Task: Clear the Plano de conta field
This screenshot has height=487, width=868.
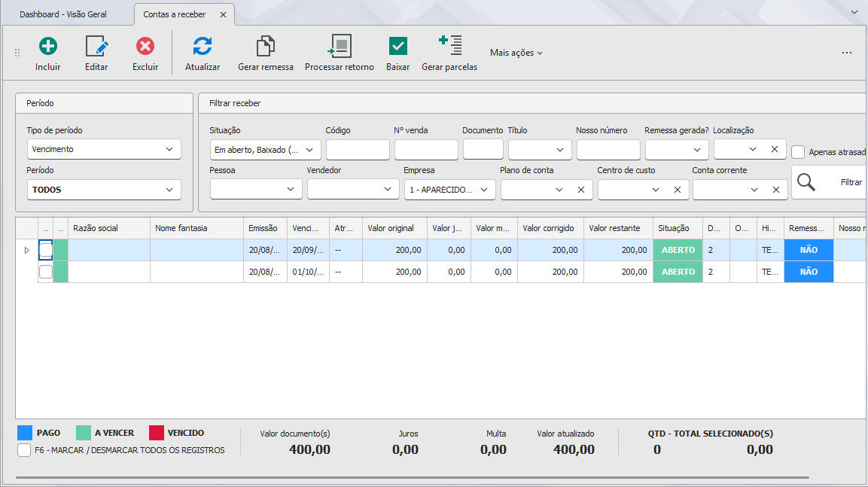Action: tap(580, 190)
